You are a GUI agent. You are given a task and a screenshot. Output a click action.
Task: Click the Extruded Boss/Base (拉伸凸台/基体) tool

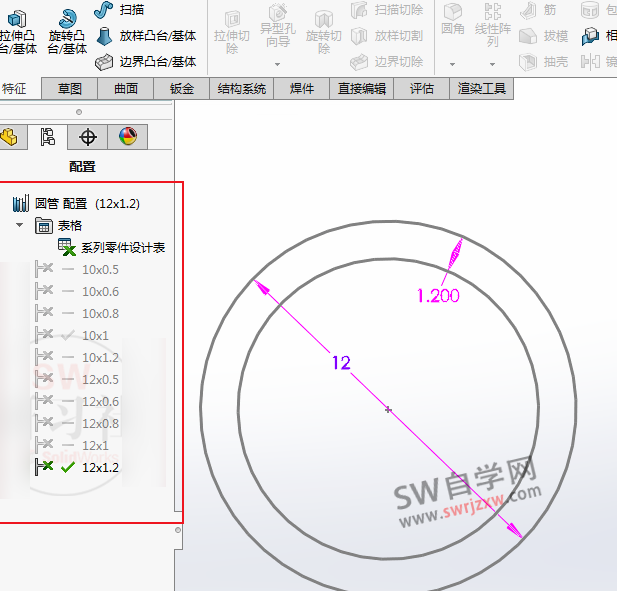[17, 32]
